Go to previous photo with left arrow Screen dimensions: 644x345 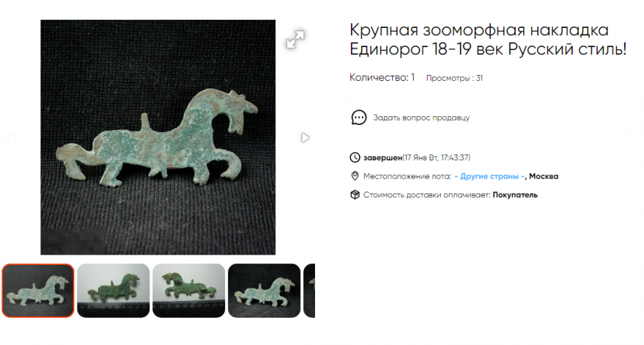(x=11, y=138)
